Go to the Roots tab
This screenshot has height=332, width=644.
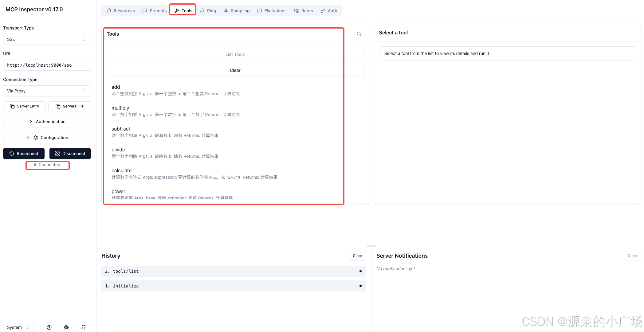(x=304, y=11)
